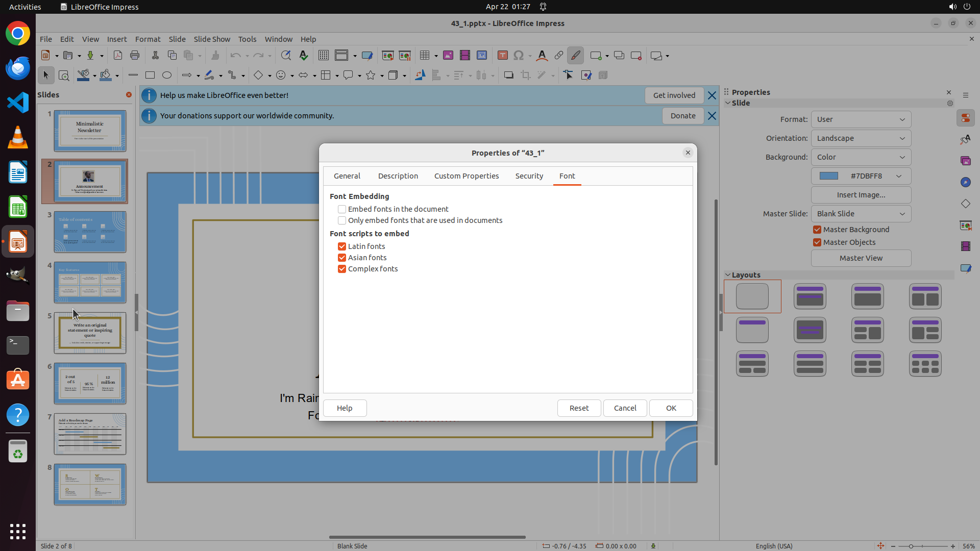
Task: Launch Visual Studio Code from dock
Action: coord(18,103)
